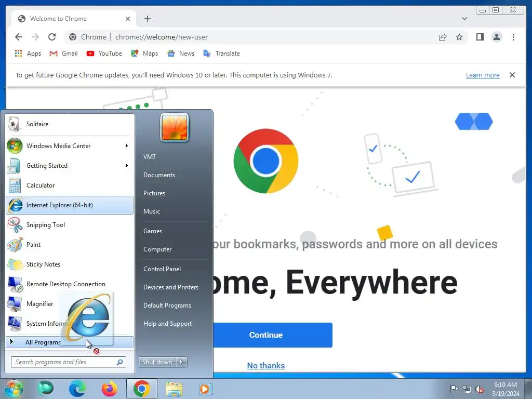Open shut down options arrow

pos(181,362)
